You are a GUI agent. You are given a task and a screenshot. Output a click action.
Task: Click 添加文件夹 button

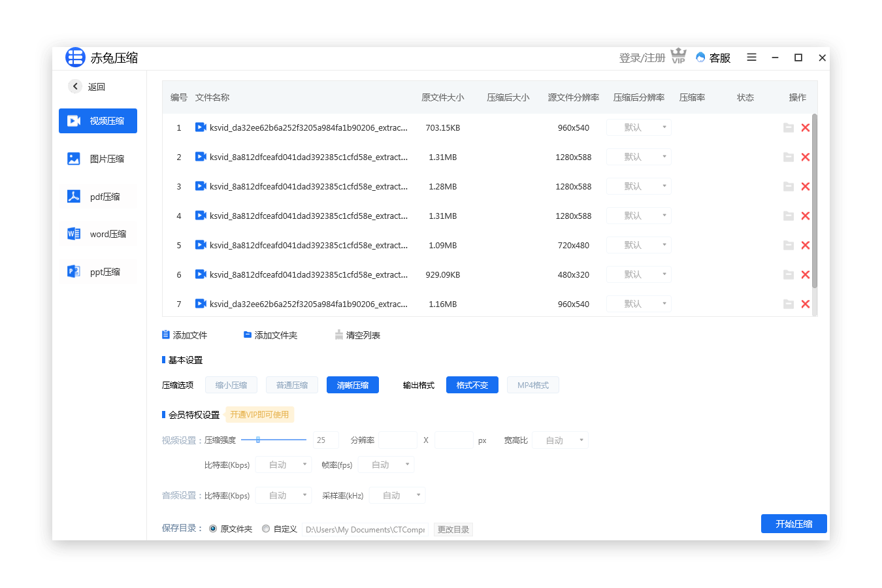pos(270,335)
